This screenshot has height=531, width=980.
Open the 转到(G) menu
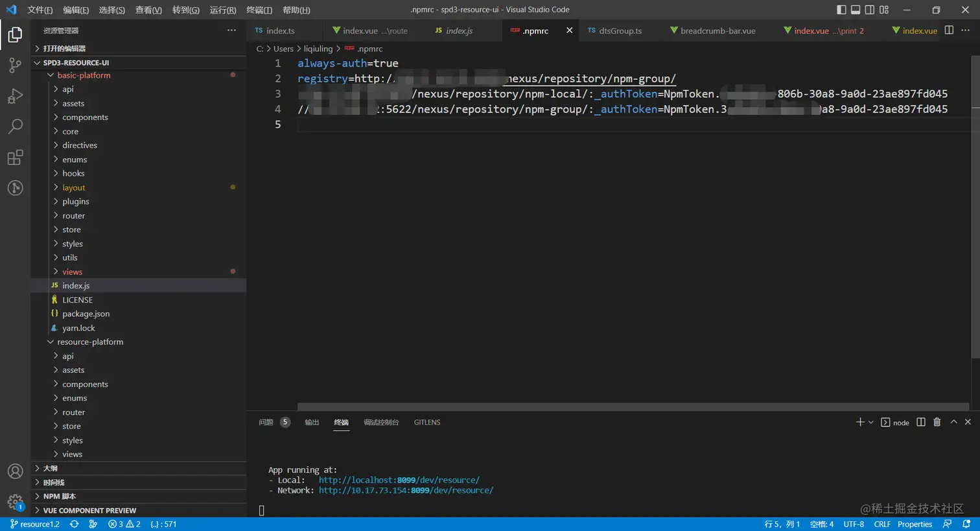186,10
